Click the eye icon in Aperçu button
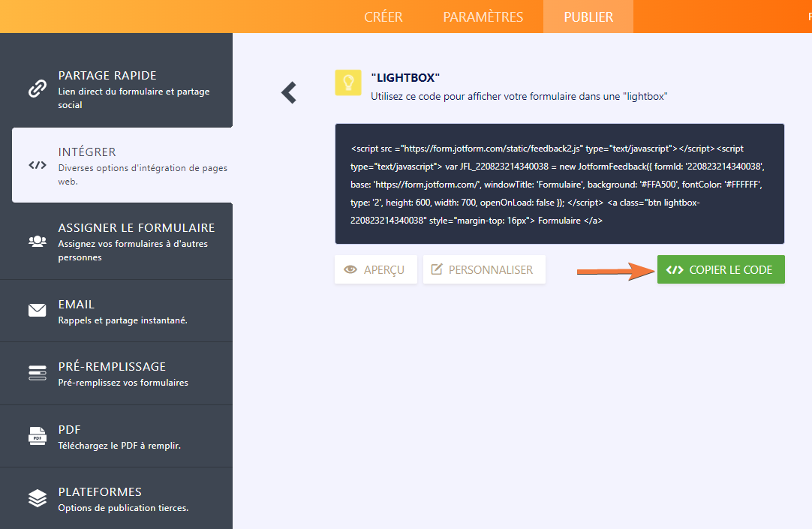The image size is (812, 529). click(x=350, y=269)
